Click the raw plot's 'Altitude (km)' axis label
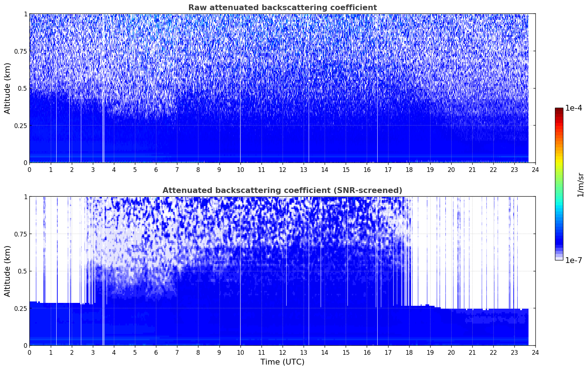Screen dimensions: 588x370 tap(8, 88)
